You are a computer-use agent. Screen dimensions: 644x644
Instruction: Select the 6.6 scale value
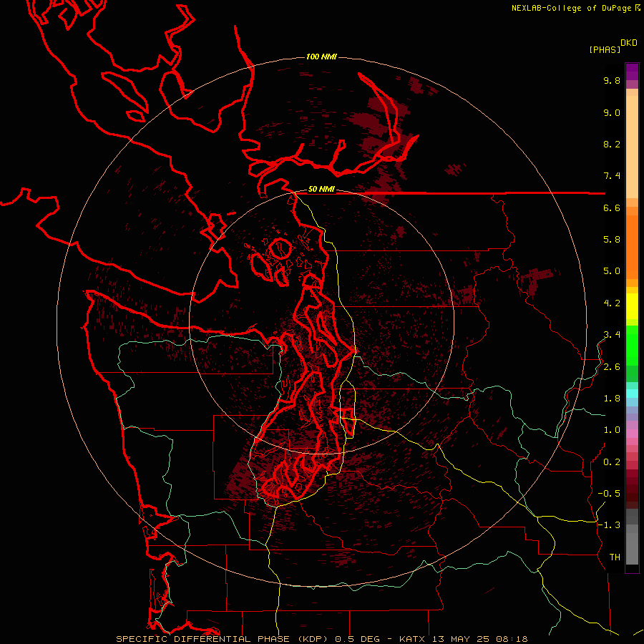[612, 208]
